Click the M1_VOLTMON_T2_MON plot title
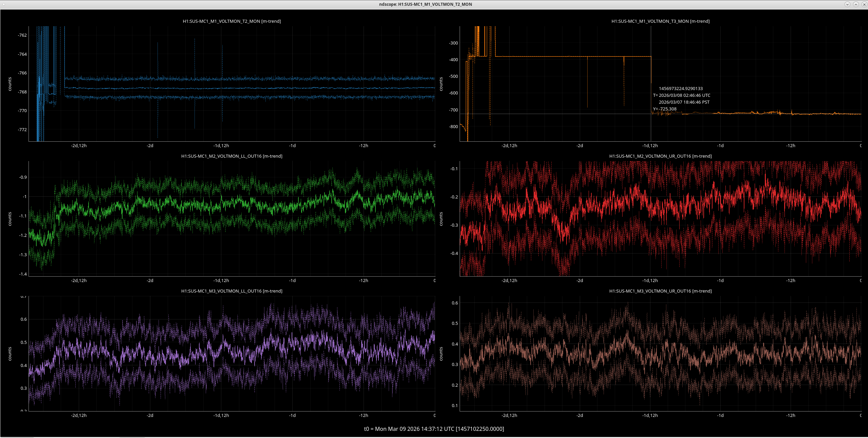868x438 pixels. click(x=232, y=21)
